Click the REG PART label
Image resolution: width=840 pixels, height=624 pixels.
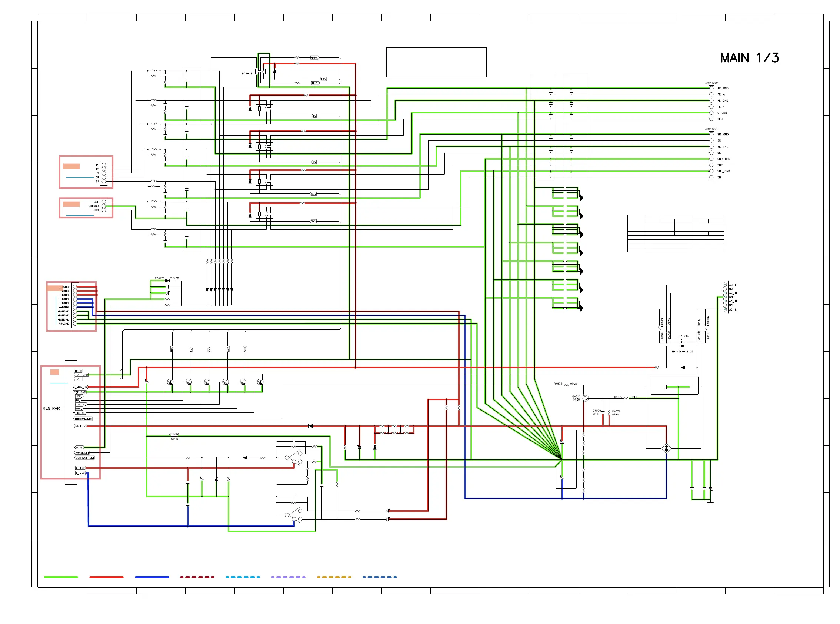point(52,408)
